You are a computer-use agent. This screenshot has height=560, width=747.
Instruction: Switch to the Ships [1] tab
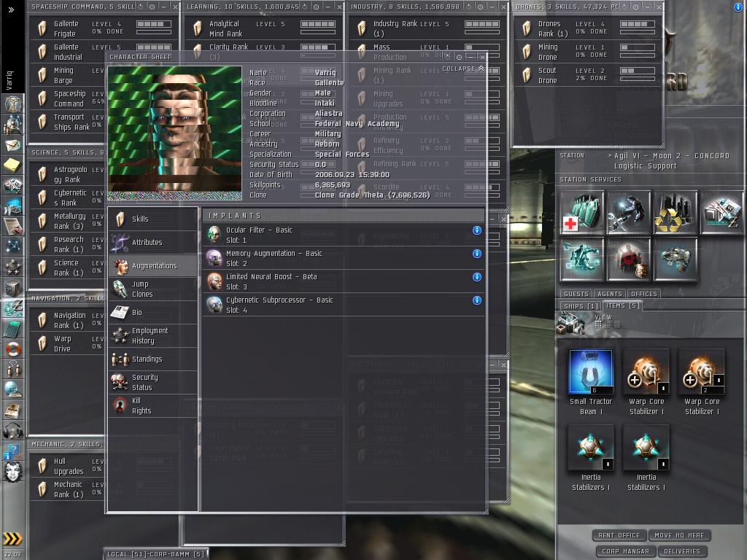[x=581, y=306]
